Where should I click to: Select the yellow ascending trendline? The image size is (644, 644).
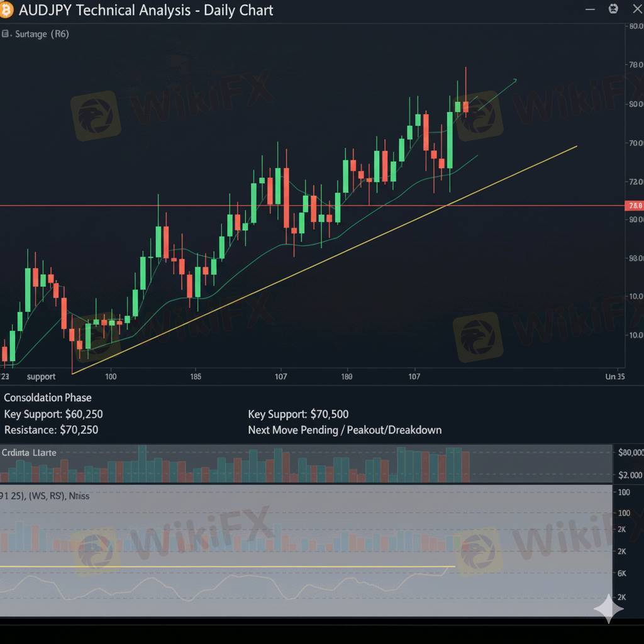[x=325, y=260]
